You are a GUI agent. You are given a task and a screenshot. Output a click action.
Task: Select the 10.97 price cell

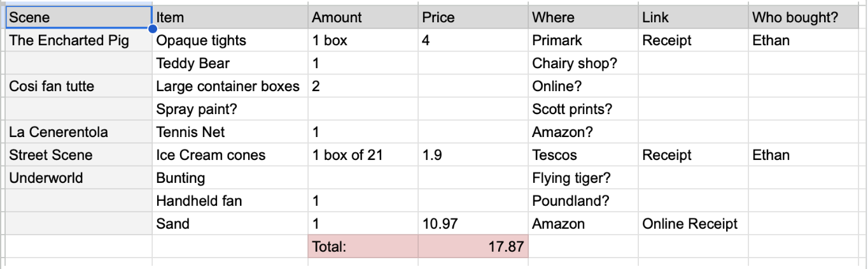point(473,224)
